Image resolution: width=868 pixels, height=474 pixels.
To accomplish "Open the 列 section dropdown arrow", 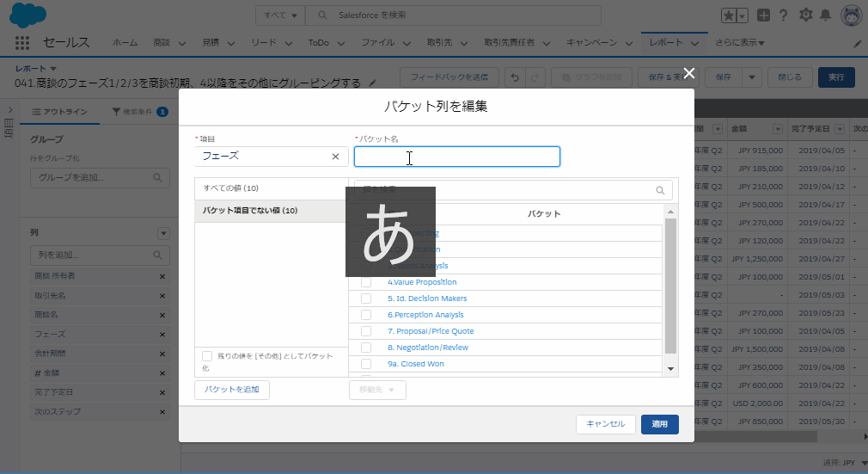I will tap(163, 233).
